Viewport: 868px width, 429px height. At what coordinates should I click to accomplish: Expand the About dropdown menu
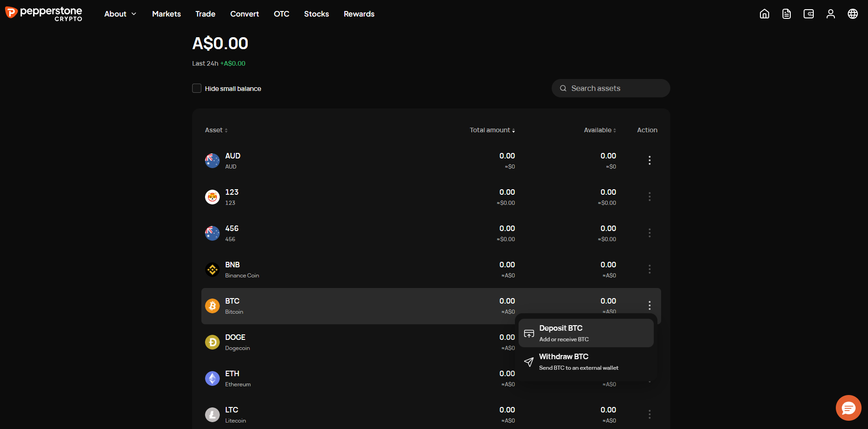pos(120,14)
